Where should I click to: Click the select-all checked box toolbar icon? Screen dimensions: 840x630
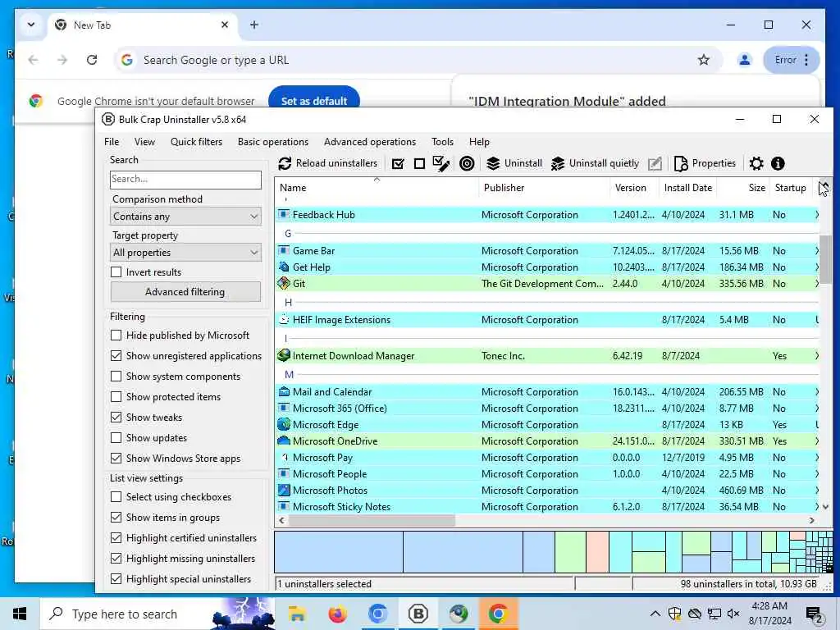[x=398, y=163]
